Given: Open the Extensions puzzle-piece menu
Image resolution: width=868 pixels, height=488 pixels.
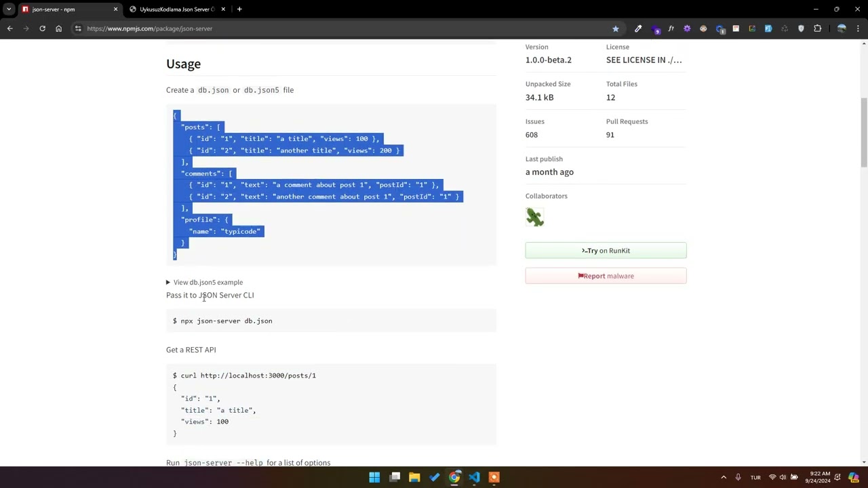Looking at the screenshot, I should coord(817,28).
